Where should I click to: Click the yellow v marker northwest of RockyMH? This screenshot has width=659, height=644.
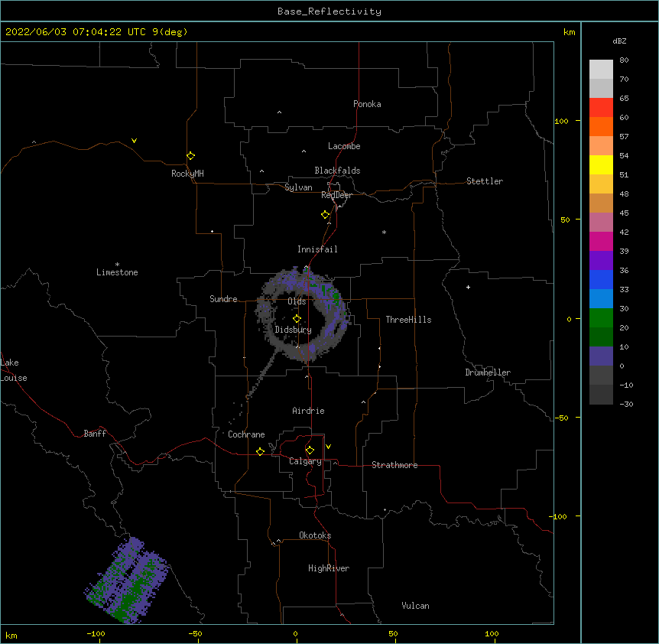point(134,141)
